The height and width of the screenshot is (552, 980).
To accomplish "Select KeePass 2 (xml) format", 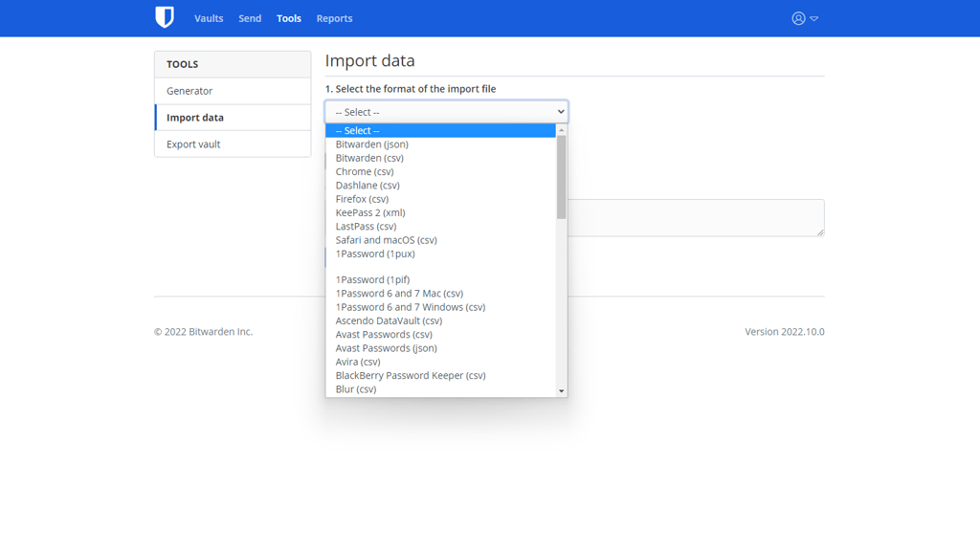I will pyautogui.click(x=440, y=213).
